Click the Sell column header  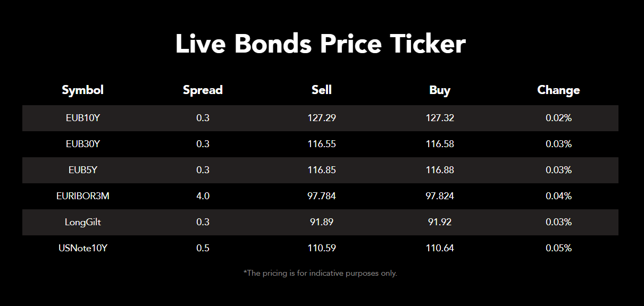tap(321, 90)
